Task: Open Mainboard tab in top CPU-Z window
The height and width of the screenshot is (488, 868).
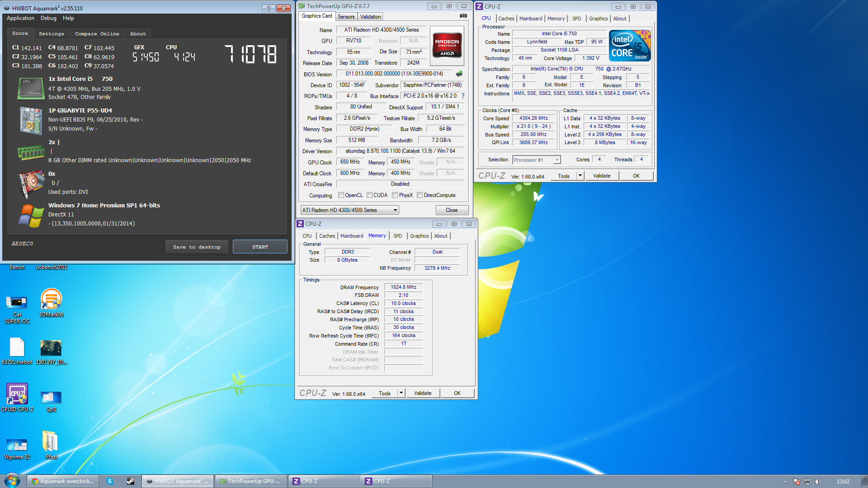Action: pos(530,19)
